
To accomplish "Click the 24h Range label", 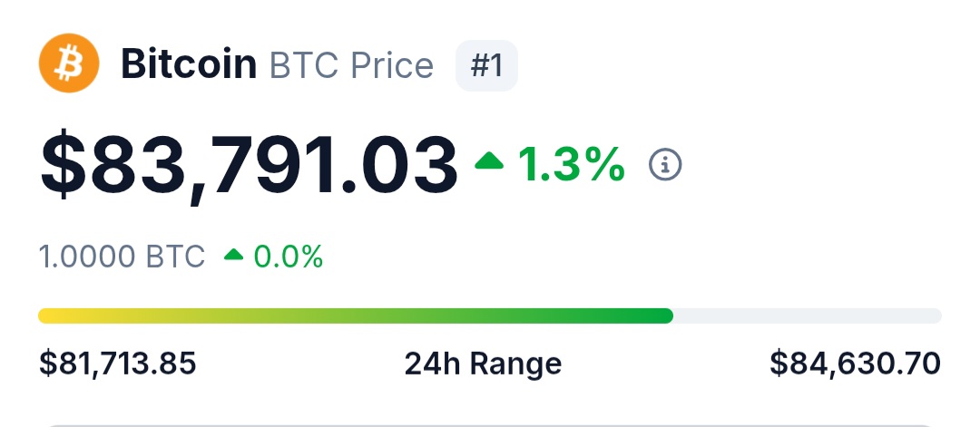I will pos(483,364).
